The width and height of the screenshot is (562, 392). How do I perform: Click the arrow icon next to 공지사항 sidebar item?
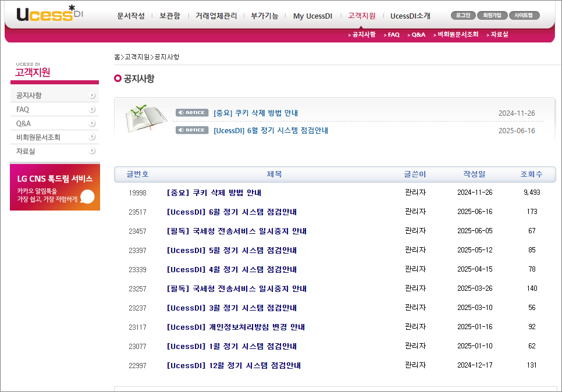click(92, 95)
